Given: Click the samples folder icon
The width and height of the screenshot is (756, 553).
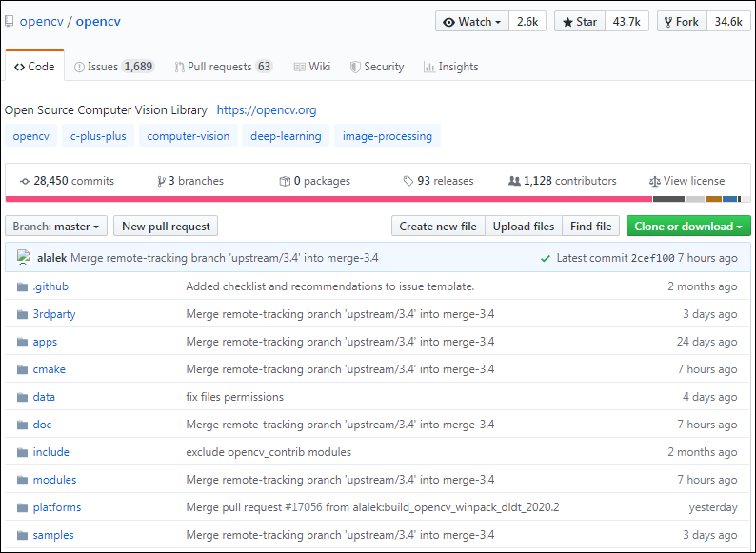Looking at the screenshot, I should (22, 535).
